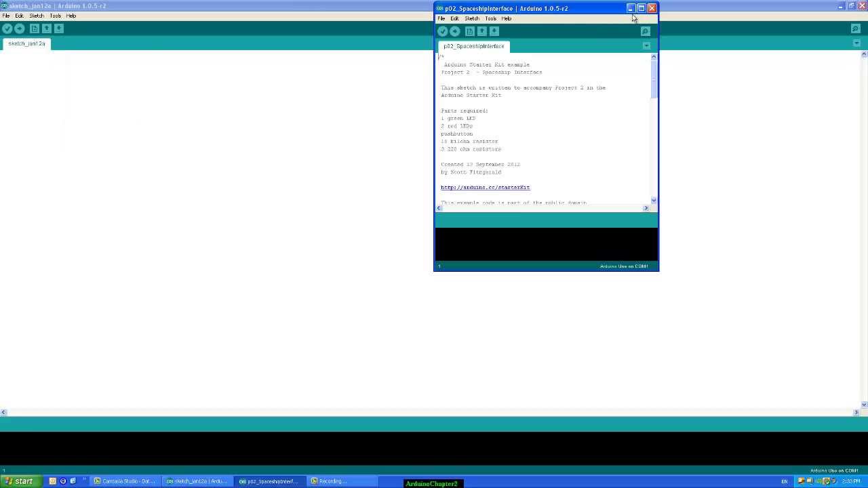The image size is (868, 488).
Task: Switch to sketch_jan12a taskbar button
Action: click(197, 481)
